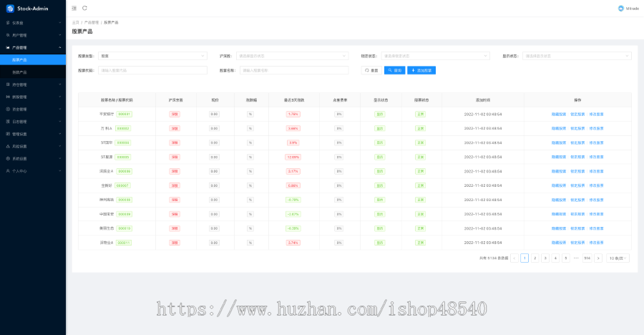Image resolution: width=644 pixels, height=335 pixels.
Task: Select the 股票产品 submenu item
Action: [x=33, y=59]
